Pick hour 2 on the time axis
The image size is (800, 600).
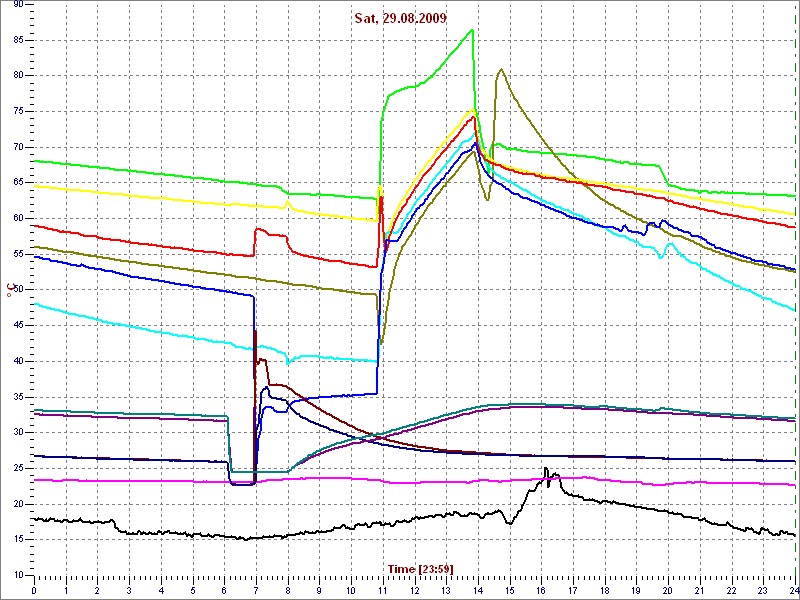(x=97, y=591)
